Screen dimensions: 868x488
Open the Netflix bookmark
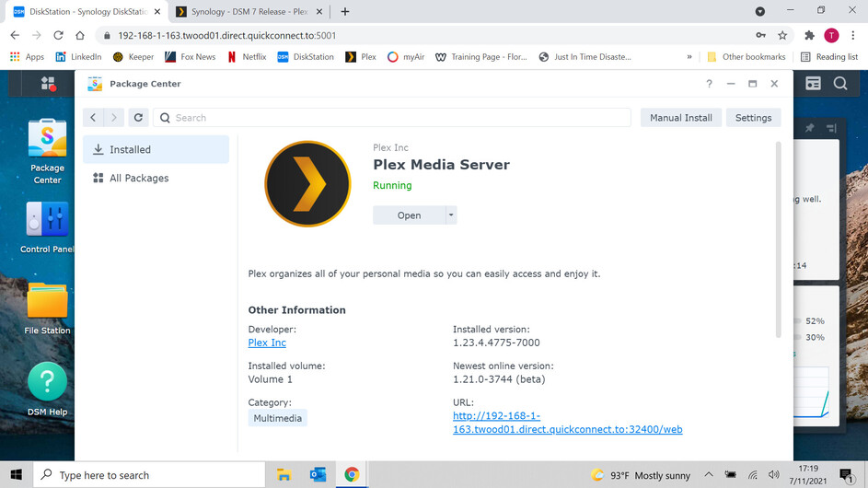[247, 56]
